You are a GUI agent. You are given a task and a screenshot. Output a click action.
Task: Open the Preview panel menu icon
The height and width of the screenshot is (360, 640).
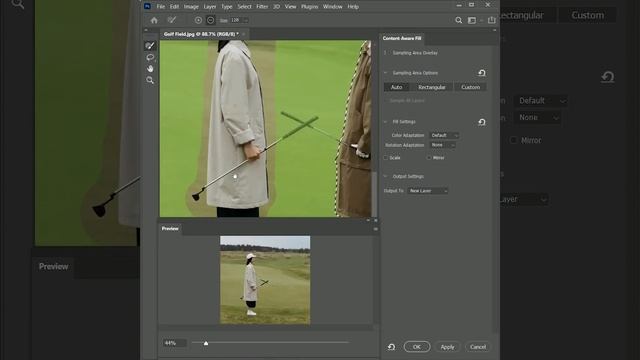click(376, 229)
